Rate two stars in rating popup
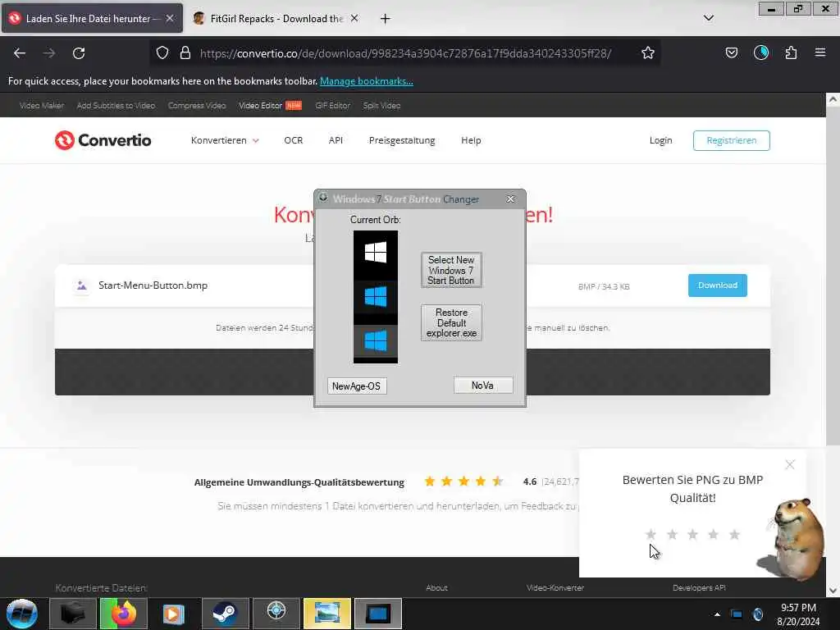This screenshot has width=840, height=630. [673, 534]
